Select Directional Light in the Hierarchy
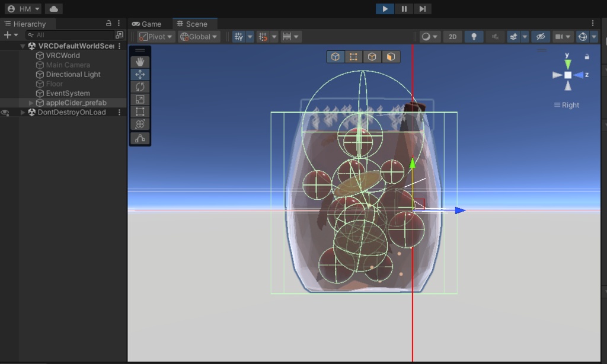The height and width of the screenshot is (364, 607). click(x=73, y=75)
